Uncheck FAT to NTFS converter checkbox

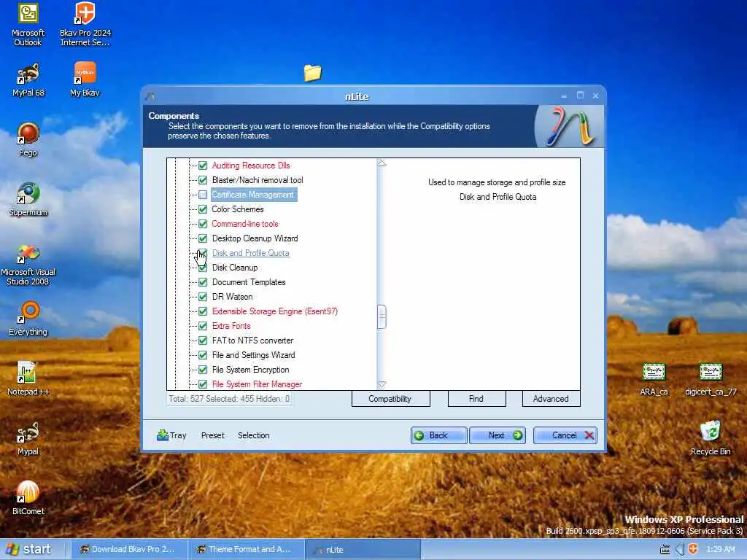point(203,341)
